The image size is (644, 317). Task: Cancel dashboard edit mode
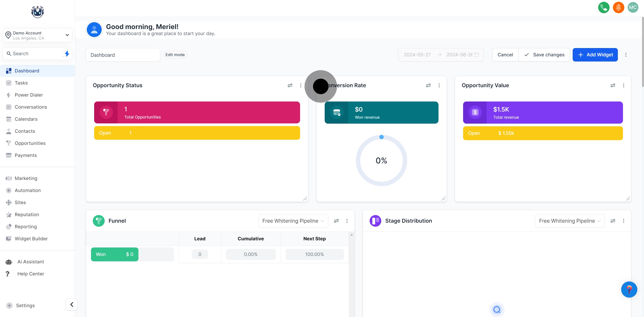point(505,55)
